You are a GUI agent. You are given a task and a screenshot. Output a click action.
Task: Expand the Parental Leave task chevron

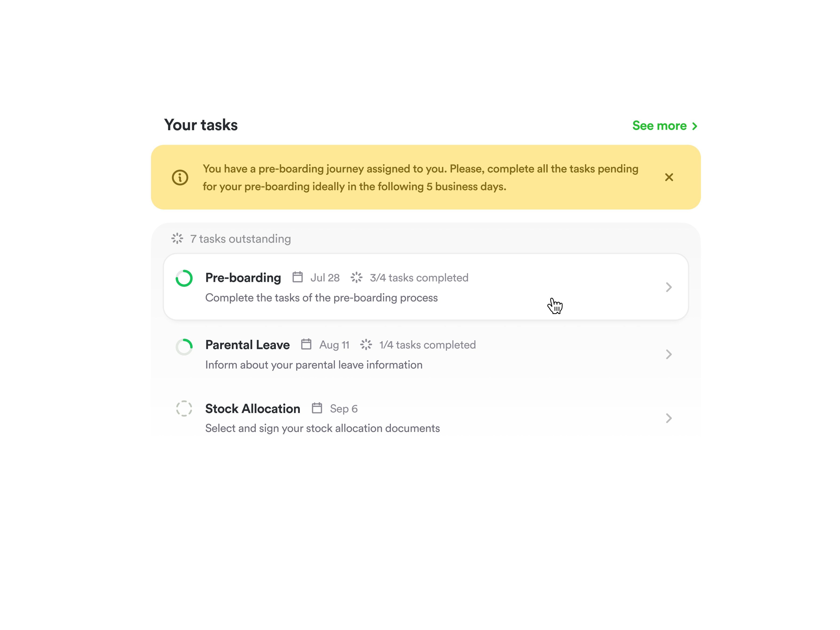pos(669,354)
